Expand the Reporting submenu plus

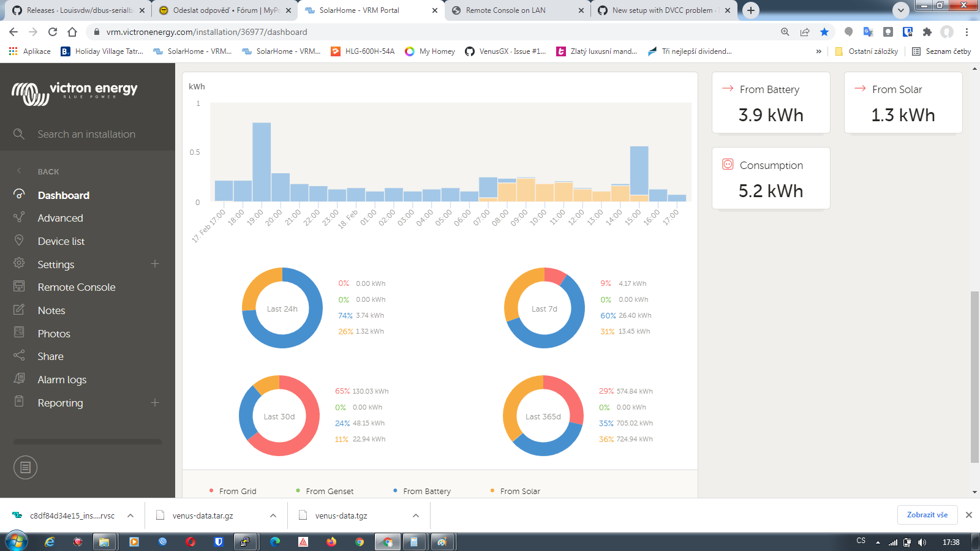[x=155, y=402]
